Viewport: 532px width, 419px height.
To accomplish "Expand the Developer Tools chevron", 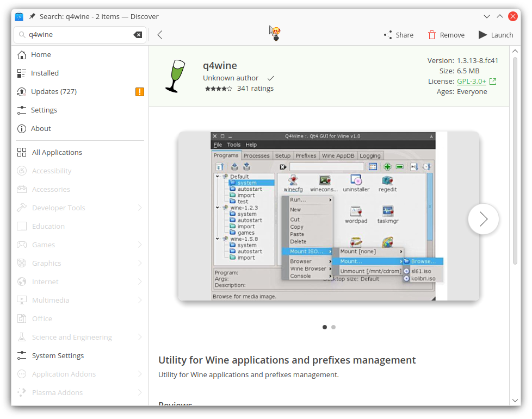I will [x=140, y=208].
